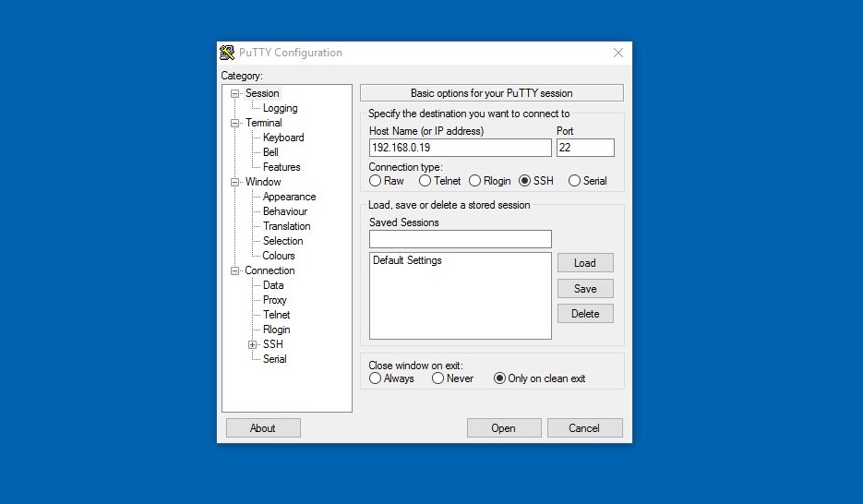The image size is (863, 504).
Task: Open the Appearance settings
Action: [x=290, y=197]
